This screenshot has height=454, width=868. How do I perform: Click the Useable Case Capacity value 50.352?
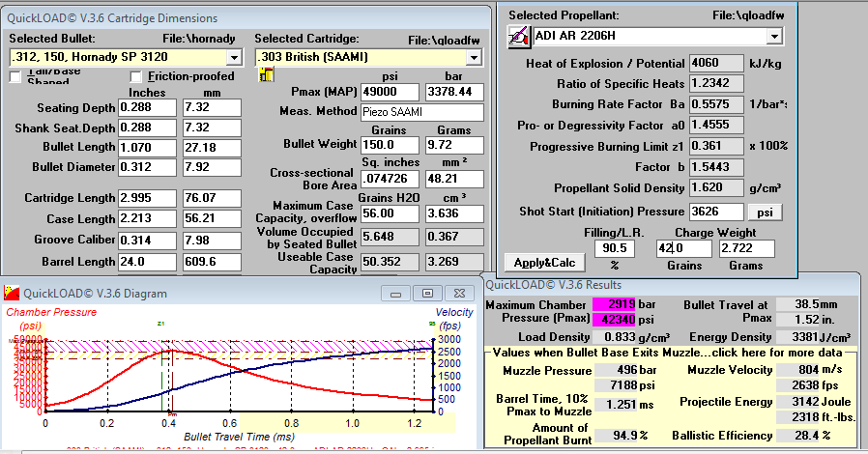click(x=390, y=262)
